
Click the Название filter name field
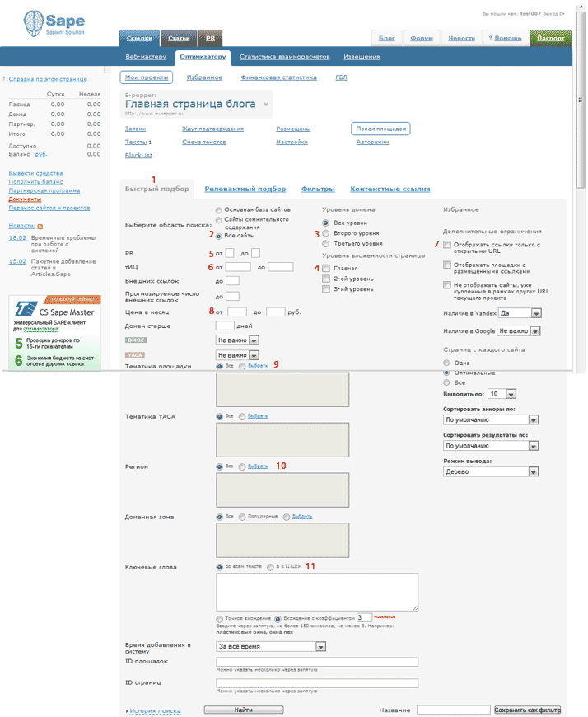pos(453,710)
